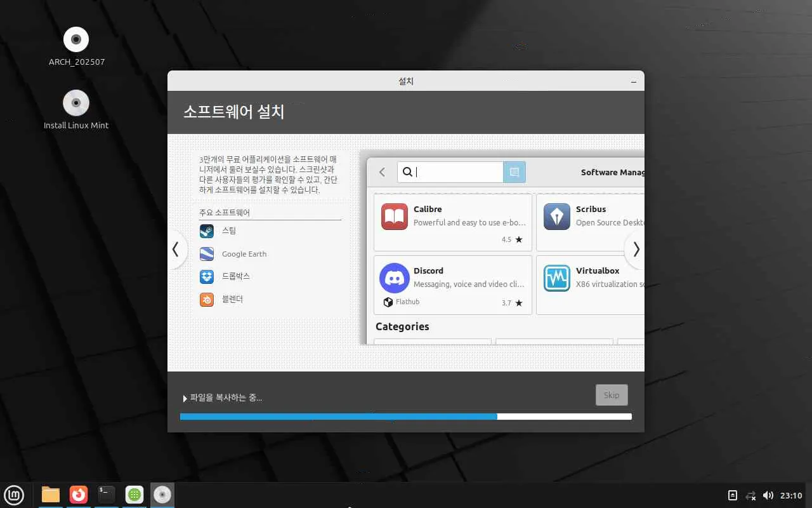Open the volume tray icon
This screenshot has width=812, height=508.
tap(768, 495)
